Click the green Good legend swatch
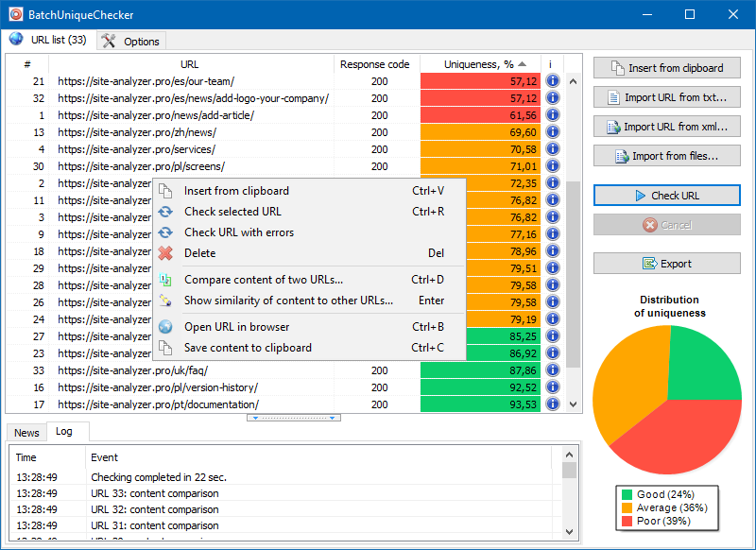 click(x=627, y=495)
